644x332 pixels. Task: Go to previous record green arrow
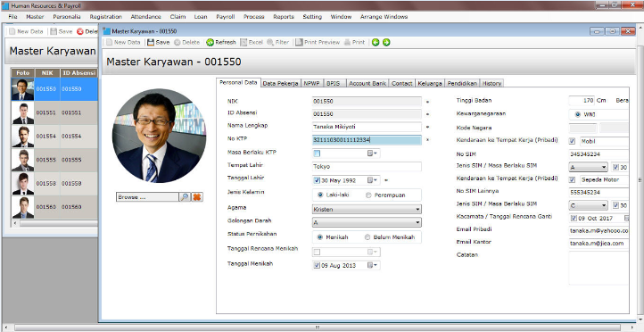coord(376,42)
